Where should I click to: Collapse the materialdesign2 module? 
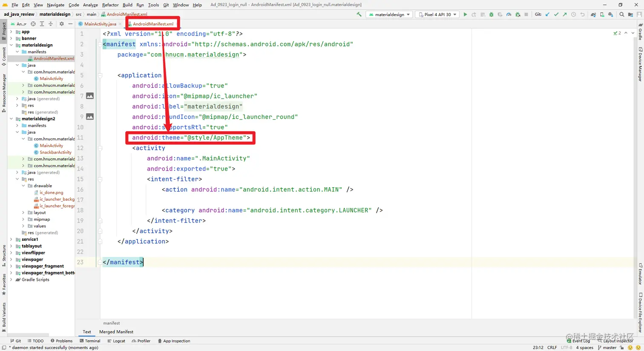(x=11, y=119)
